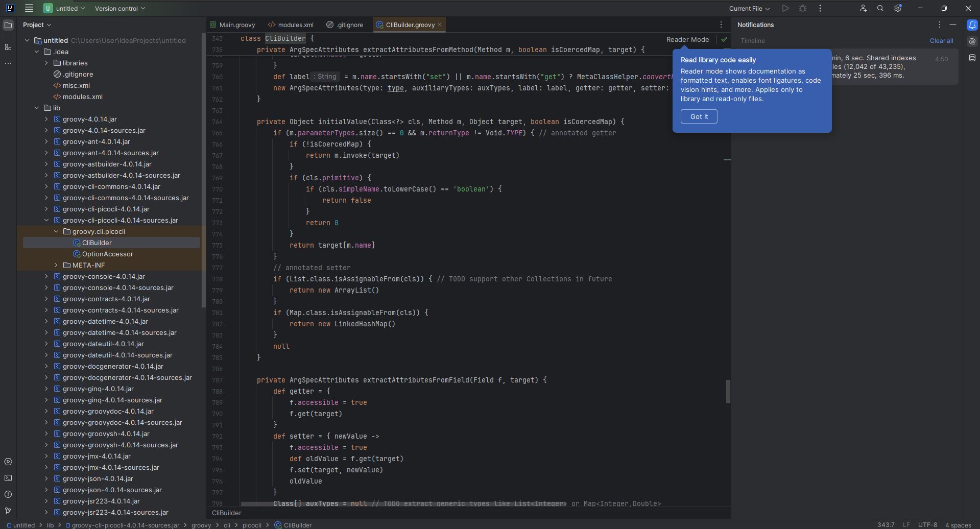Toggle Reader Mode in the editor
This screenshot has width=980, height=529.
click(687, 40)
